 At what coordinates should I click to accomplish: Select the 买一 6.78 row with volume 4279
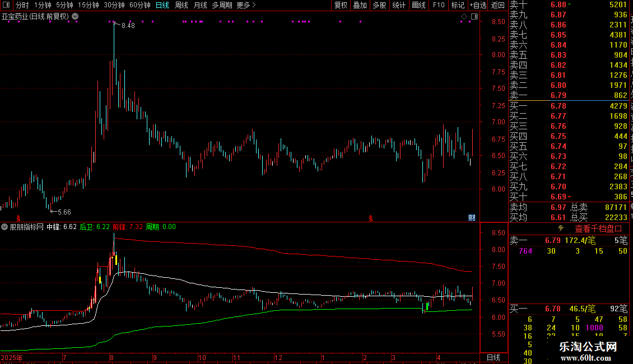pos(569,106)
